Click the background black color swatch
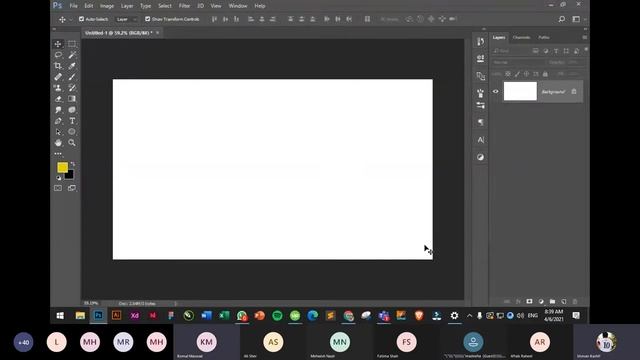 pyautogui.click(x=70, y=176)
